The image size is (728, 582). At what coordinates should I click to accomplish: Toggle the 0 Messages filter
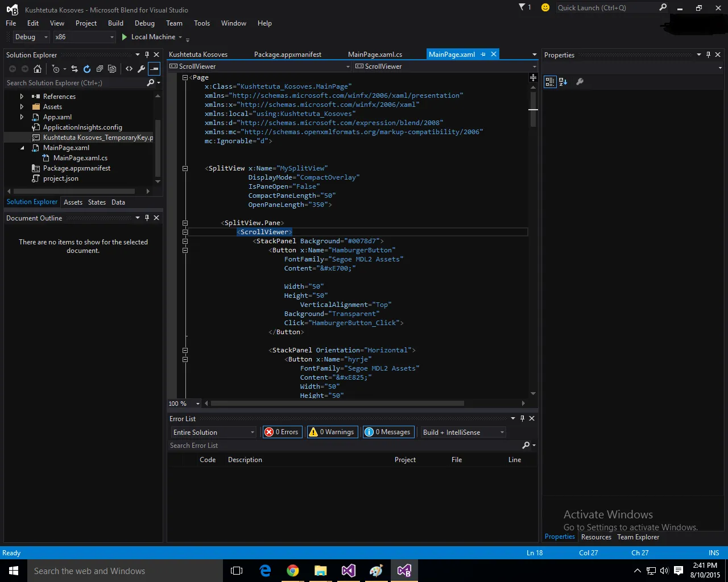(388, 432)
